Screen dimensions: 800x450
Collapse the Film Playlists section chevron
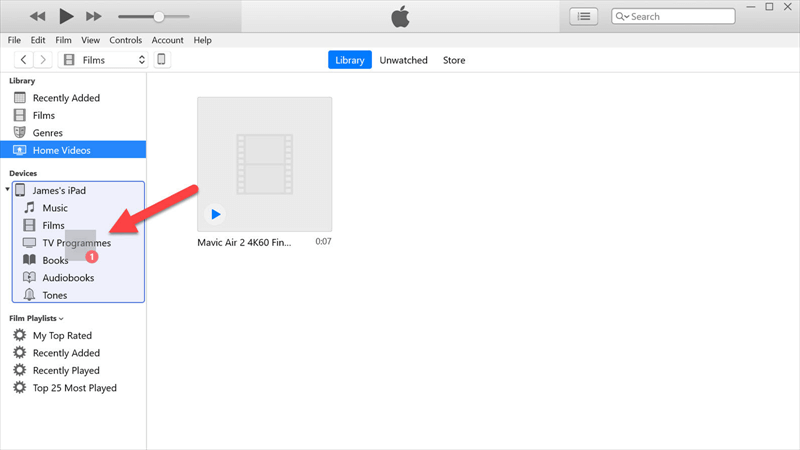pos(61,319)
